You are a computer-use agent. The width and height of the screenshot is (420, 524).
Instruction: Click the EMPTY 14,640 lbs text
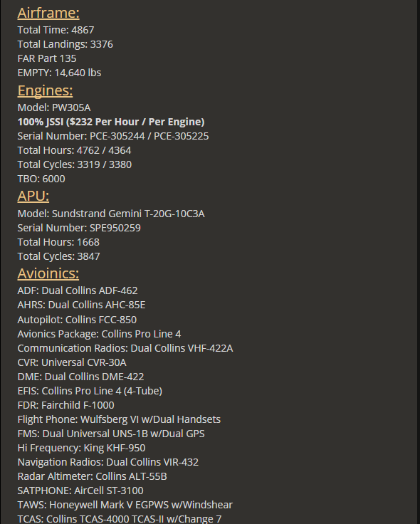(x=59, y=73)
